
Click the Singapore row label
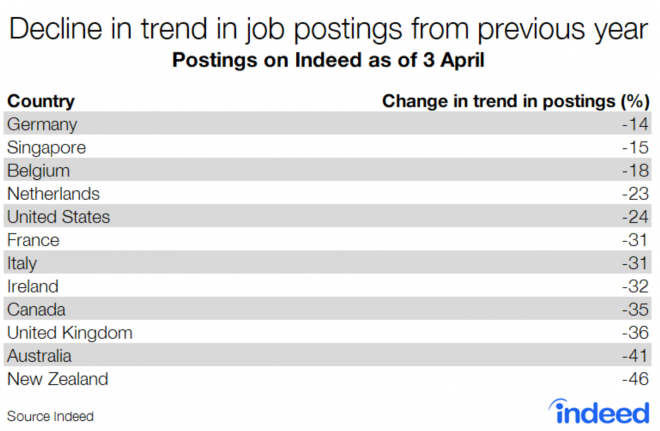point(46,147)
